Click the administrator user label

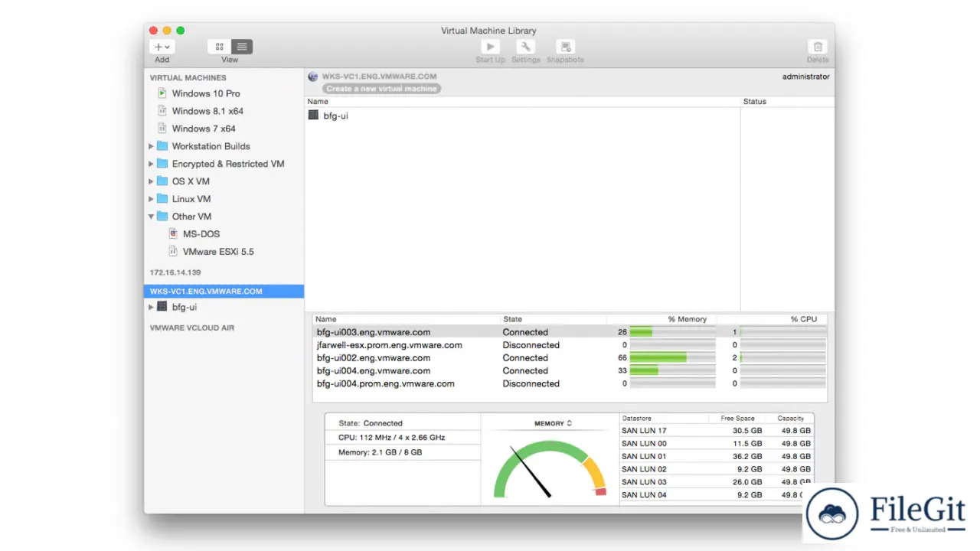(805, 77)
